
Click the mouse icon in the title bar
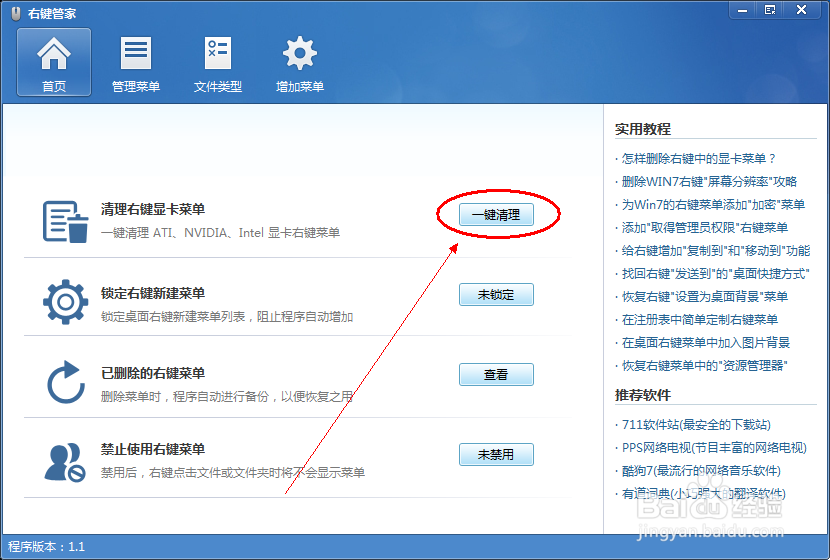(16, 13)
